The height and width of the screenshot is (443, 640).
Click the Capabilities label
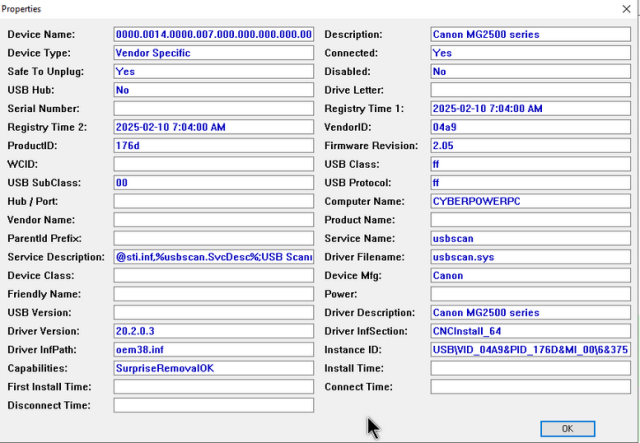click(38, 368)
